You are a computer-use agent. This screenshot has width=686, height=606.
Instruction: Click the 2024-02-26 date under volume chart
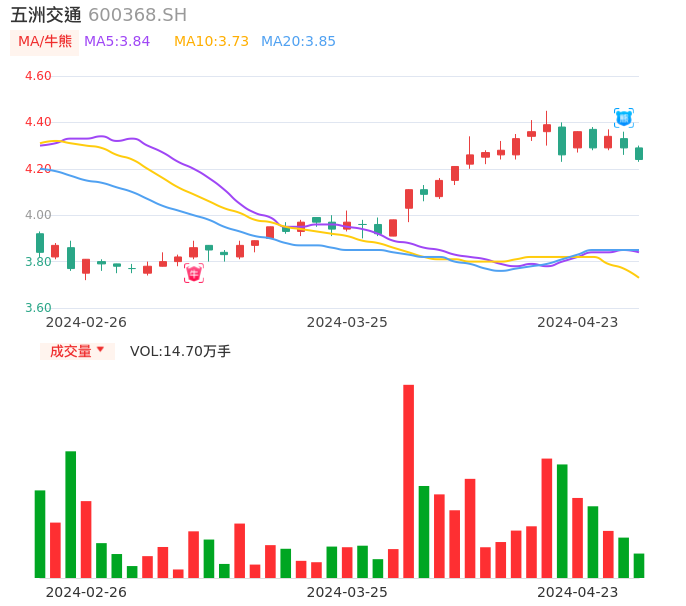[86, 592]
